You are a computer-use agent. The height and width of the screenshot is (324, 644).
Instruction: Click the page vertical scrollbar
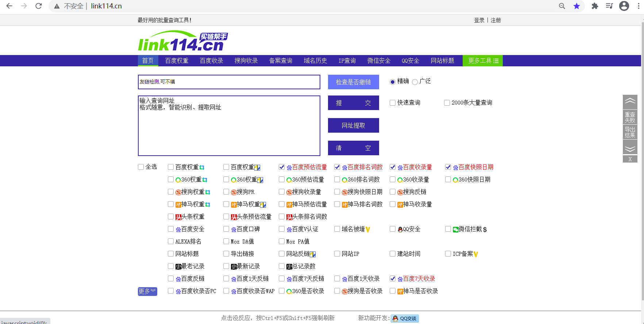[643, 160]
